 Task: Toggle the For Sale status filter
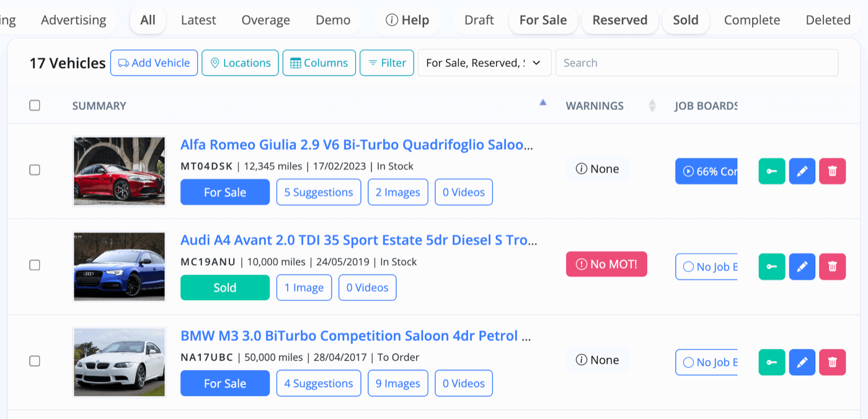pyautogui.click(x=543, y=20)
